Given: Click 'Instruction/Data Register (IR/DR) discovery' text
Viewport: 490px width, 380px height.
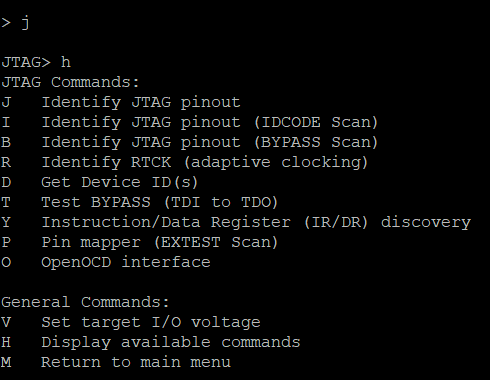Looking at the screenshot, I should (256, 222).
